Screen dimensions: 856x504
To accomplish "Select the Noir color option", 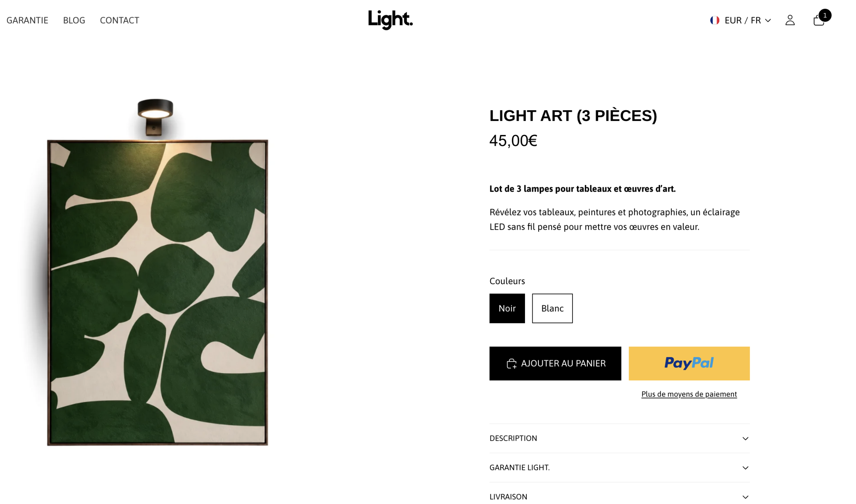I will 507,308.
